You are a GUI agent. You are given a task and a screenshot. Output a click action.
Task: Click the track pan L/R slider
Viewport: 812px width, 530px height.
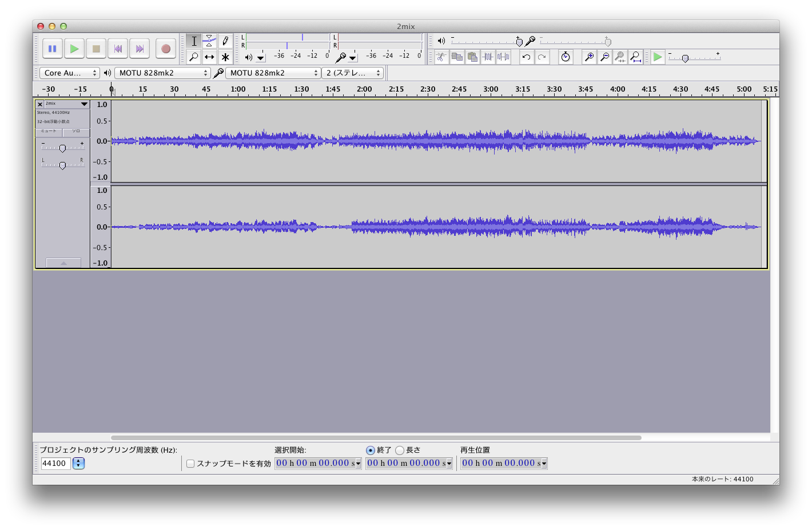[x=62, y=165]
